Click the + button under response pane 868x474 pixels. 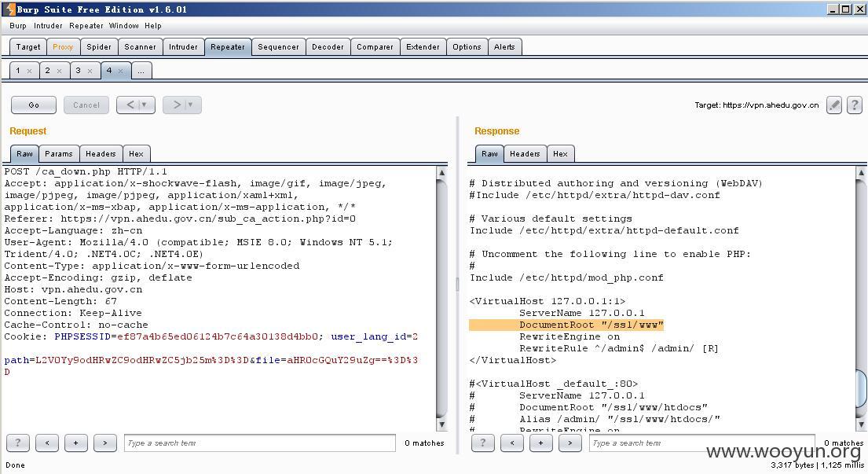click(x=541, y=443)
